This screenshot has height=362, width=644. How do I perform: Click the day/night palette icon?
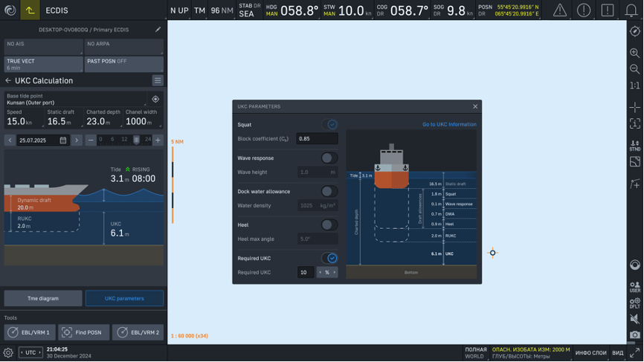(x=635, y=265)
